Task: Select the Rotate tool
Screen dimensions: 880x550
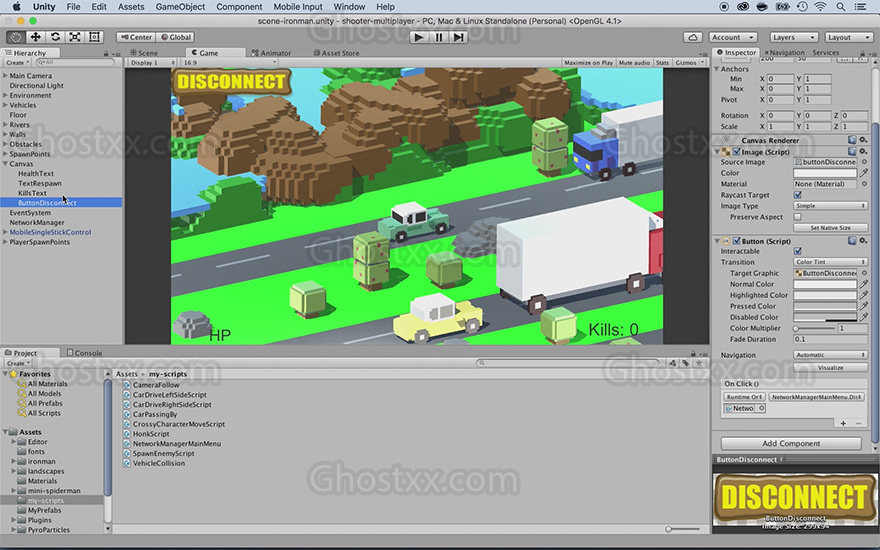Action: pyautogui.click(x=55, y=37)
